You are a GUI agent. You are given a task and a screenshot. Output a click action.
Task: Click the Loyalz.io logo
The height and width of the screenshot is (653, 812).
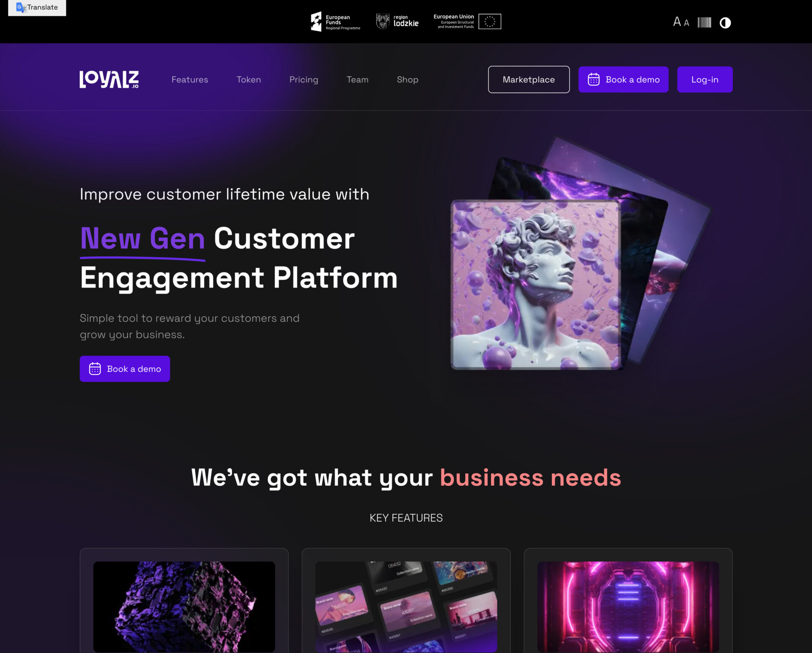[109, 80]
